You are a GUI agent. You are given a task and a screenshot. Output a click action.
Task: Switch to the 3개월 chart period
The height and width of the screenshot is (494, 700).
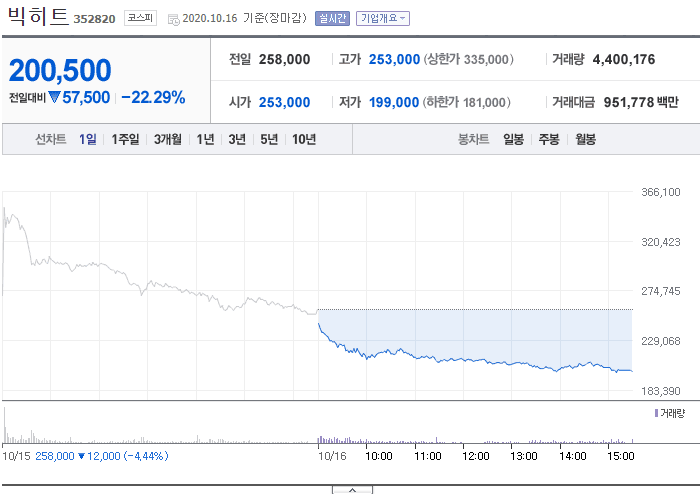pyautogui.click(x=168, y=140)
